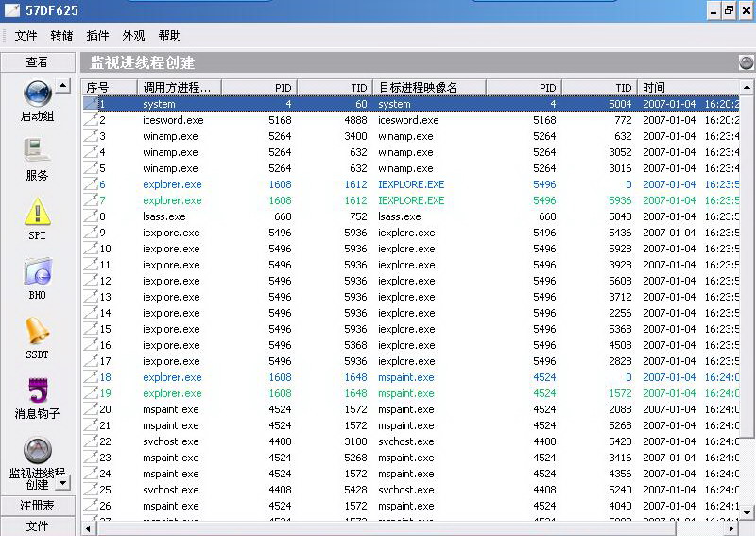The width and height of the screenshot is (756, 536).
Task: Click the table vertical scroll down arrow
Action: [x=746, y=513]
